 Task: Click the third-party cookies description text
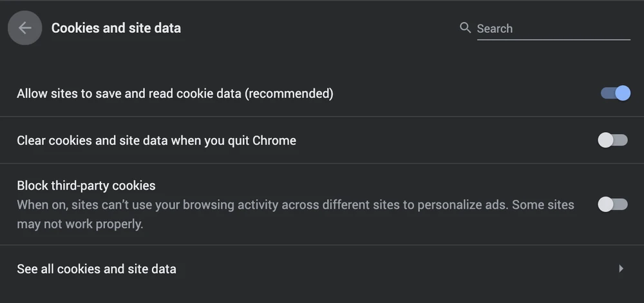[x=295, y=205]
